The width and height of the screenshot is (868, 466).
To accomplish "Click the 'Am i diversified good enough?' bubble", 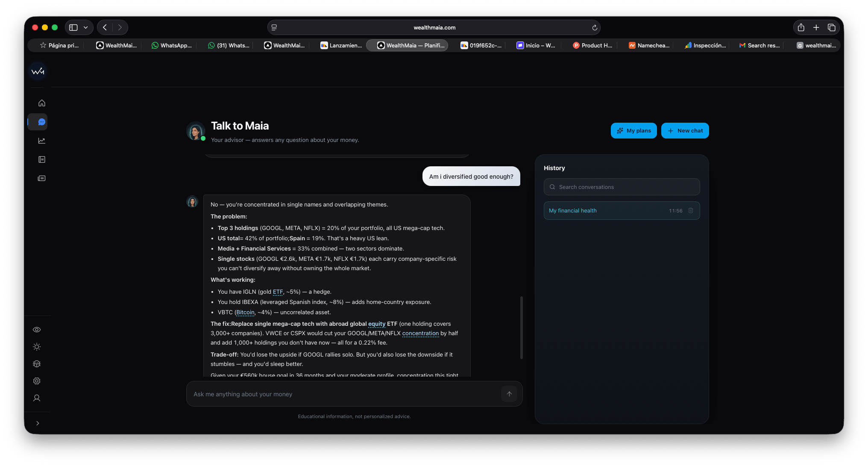I will 471,177.
